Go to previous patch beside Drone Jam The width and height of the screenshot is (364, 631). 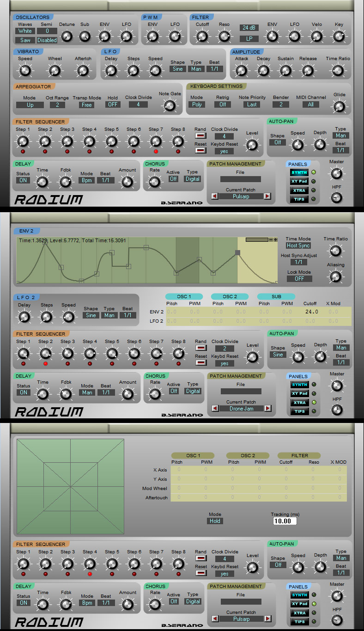tap(214, 408)
